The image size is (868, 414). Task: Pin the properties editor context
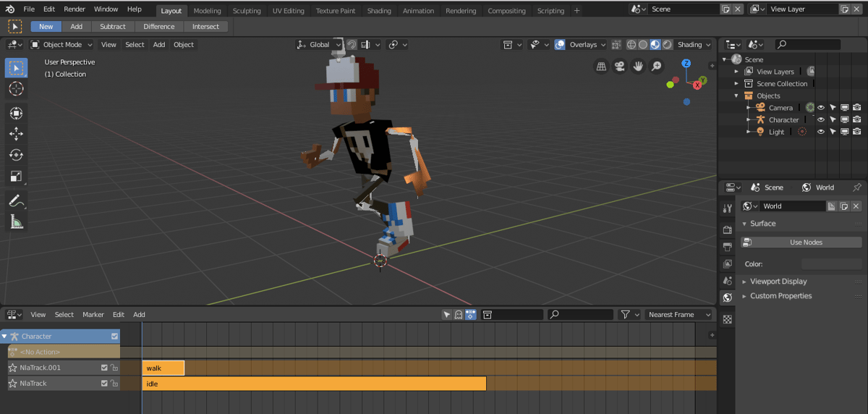pos(857,187)
